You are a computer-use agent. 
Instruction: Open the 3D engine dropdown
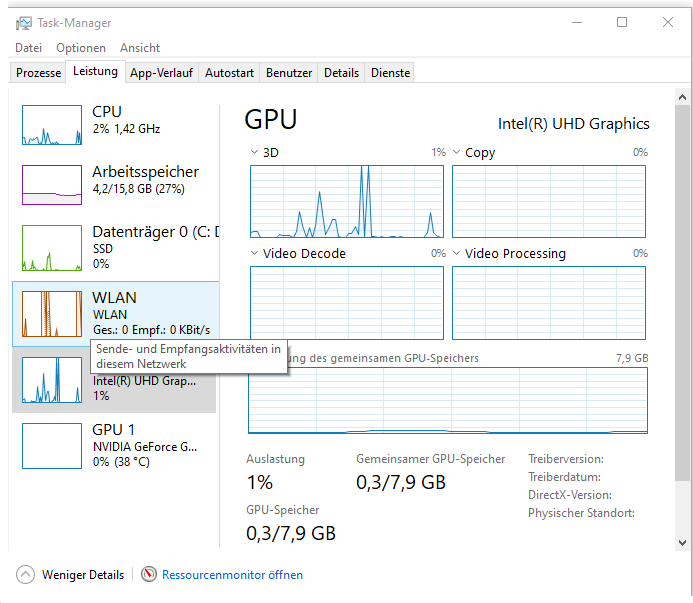[255, 153]
